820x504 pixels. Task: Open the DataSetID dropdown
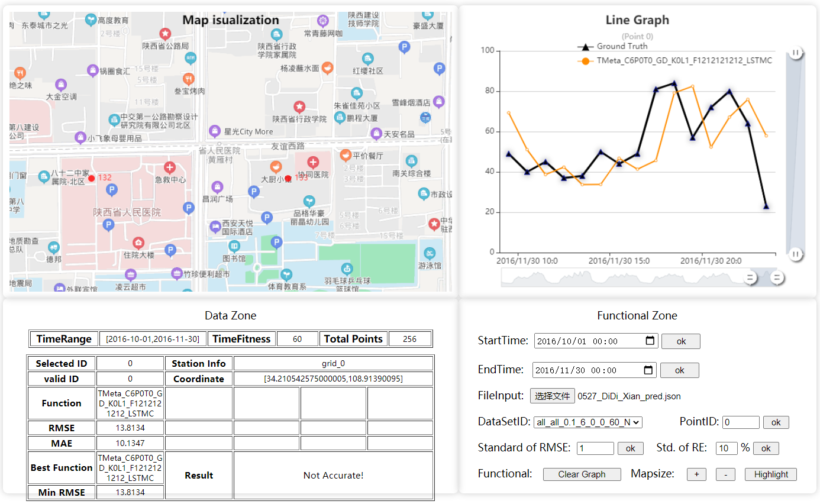click(587, 422)
